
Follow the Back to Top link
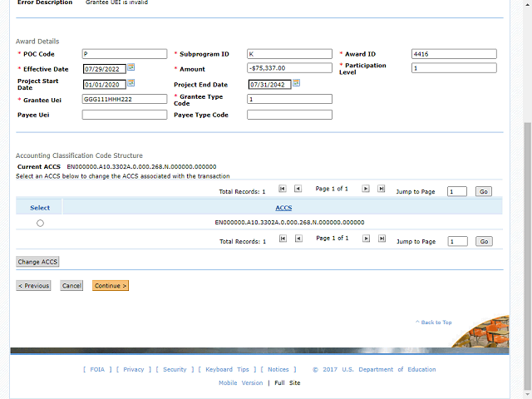tap(434, 323)
